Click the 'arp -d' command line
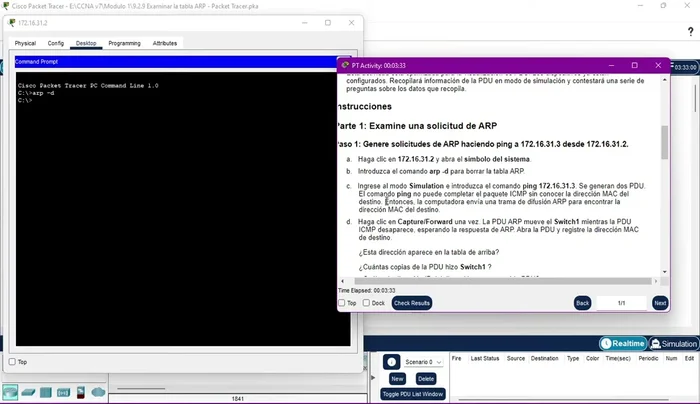This screenshot has width=700, height=404. [x=36, y=93]
